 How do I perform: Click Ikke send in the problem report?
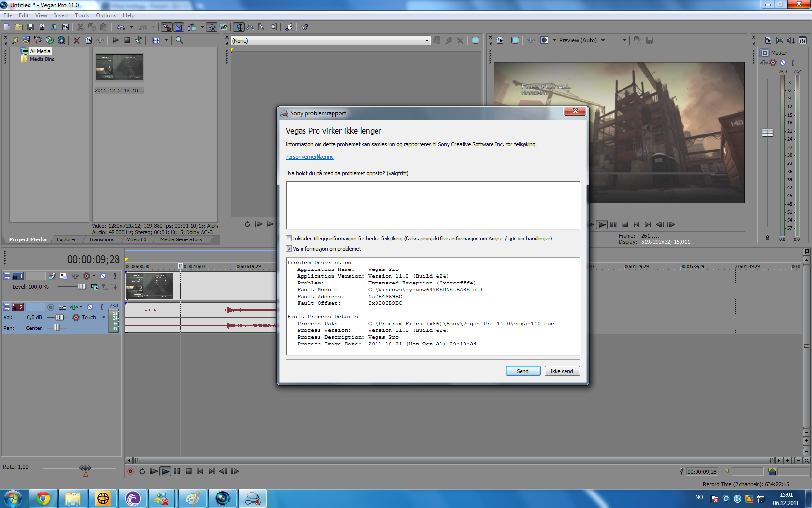coord(562,371)
